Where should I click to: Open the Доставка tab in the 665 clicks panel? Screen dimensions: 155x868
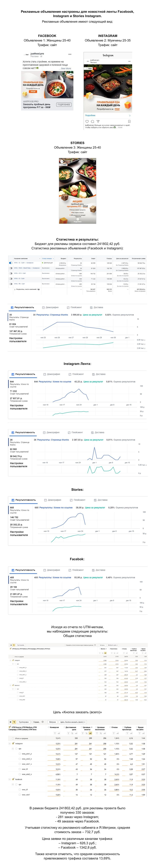pos(101,500)
